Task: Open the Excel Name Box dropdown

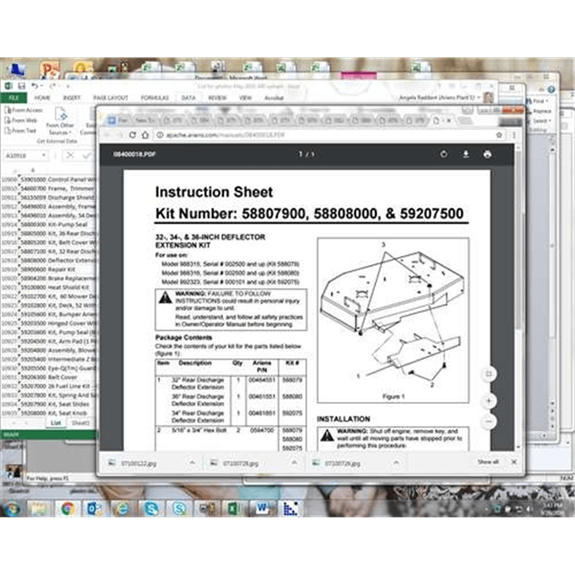Action: click(x=44, y=155)
